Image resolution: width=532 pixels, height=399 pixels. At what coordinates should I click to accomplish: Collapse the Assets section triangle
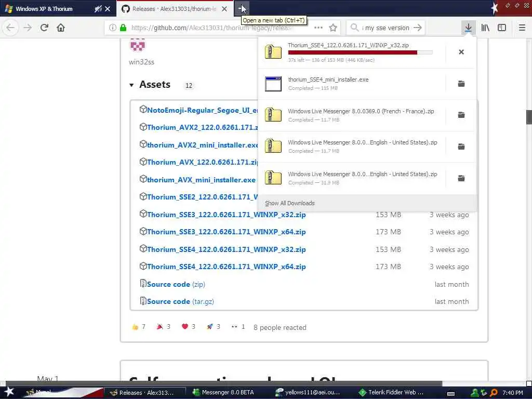[x=131, y=85]
